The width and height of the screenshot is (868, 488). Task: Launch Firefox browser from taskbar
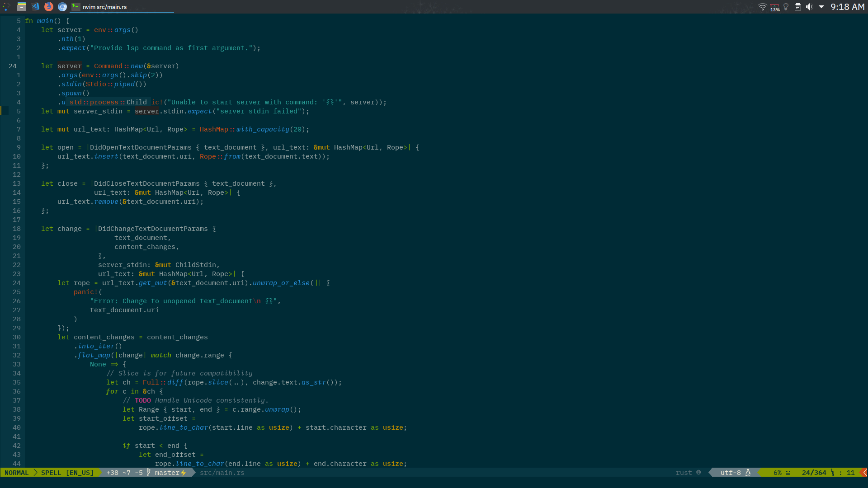click(49, 6)
